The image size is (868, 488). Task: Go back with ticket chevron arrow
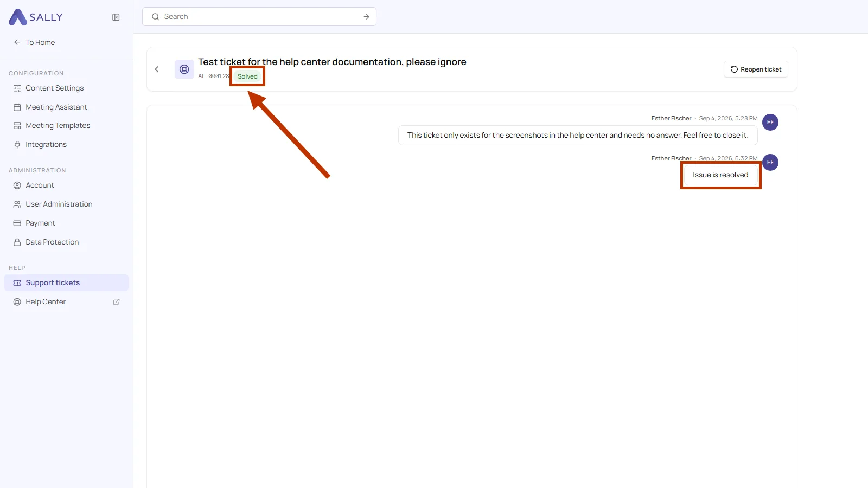(157, 69)
